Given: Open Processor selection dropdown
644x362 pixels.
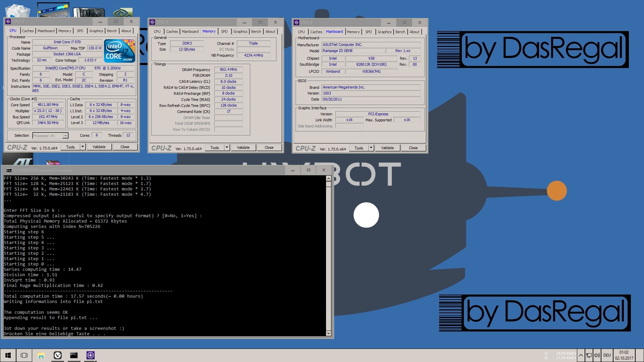Looking at the screenshot, I should tap(66, 136).
